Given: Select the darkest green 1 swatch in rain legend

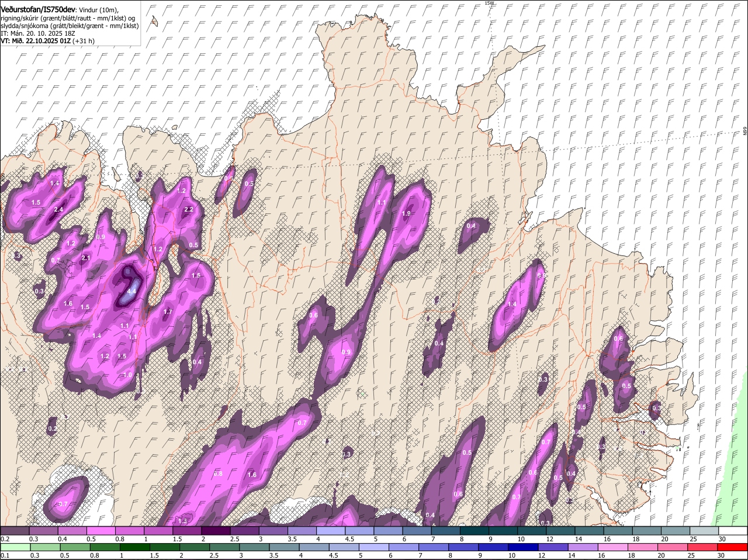Looking at the screenshot, I should pyautogui.click(x=135, y=548).
